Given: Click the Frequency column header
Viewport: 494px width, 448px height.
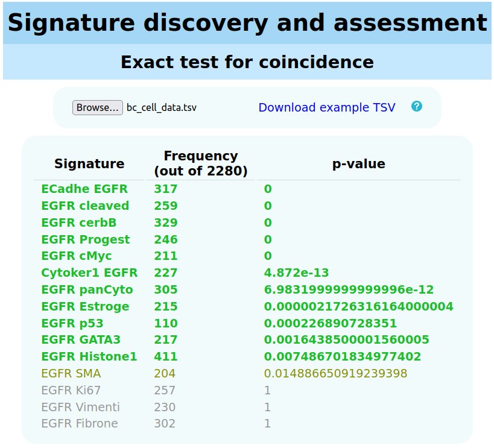Looking at the screenshot, I should (x=201, y=163).
